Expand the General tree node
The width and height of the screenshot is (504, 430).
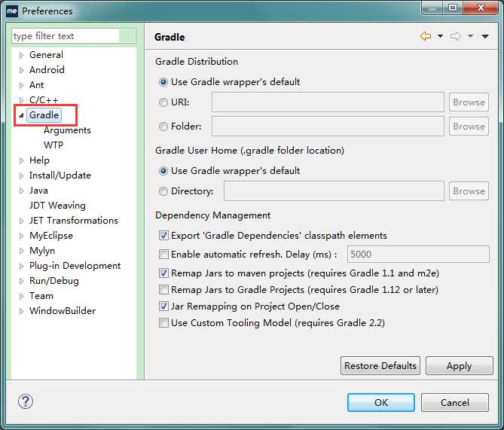tap(21, 55)
